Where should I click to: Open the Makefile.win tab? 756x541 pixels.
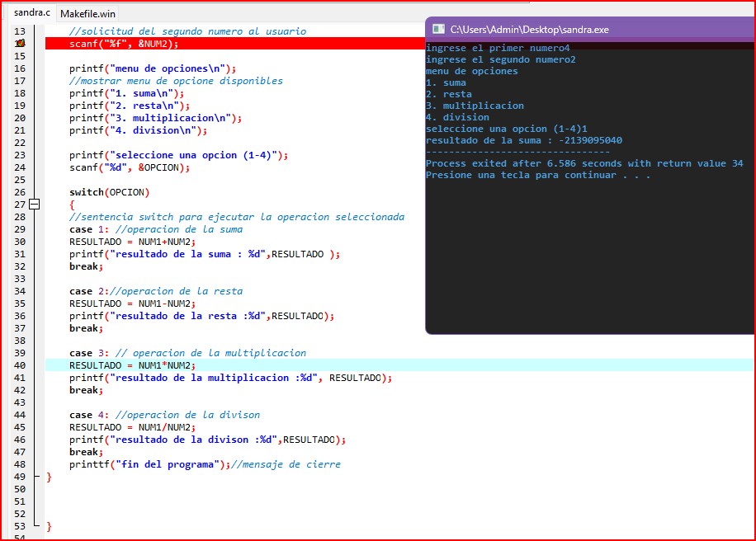pos(88,13)
